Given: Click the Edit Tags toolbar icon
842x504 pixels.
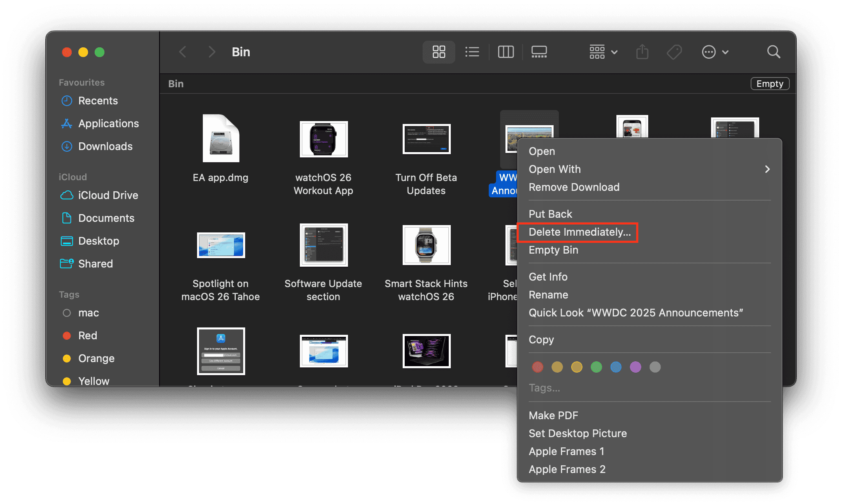Looking at the screenshot, I should pos(674,52).
